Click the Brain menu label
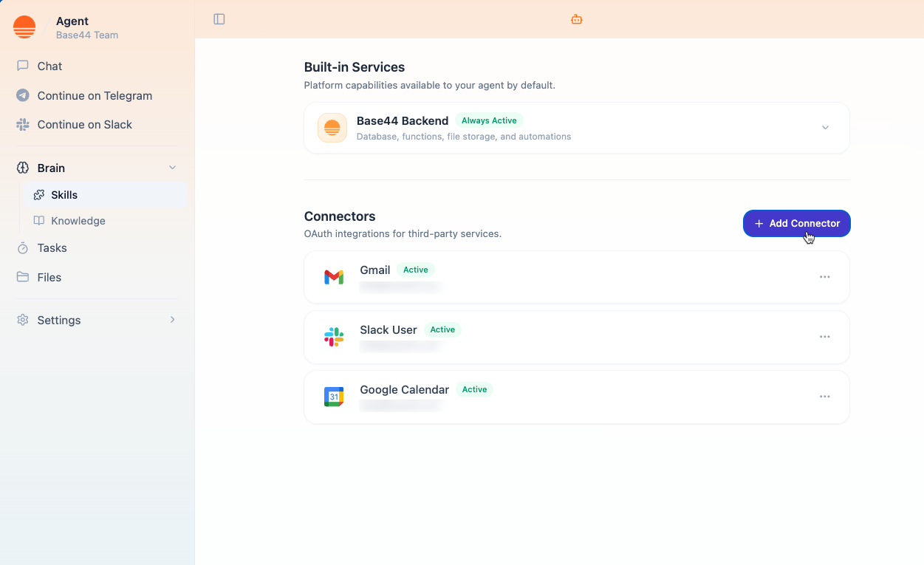924x565 pixels. [x=51, y=168]
